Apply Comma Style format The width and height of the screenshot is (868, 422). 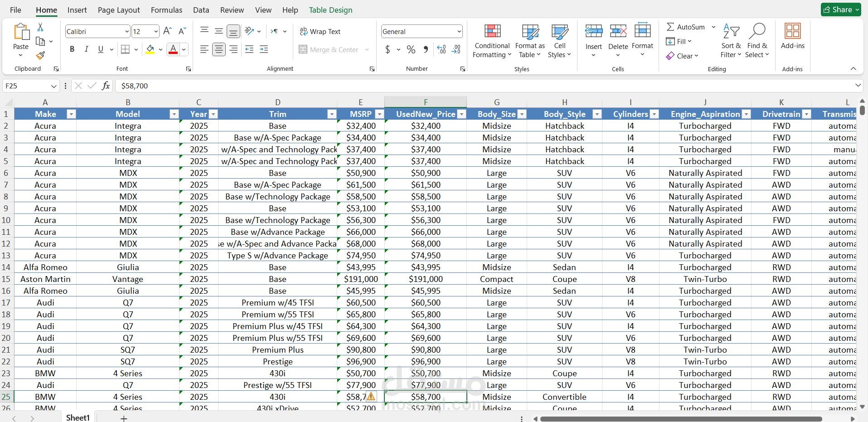click(426, 49)
